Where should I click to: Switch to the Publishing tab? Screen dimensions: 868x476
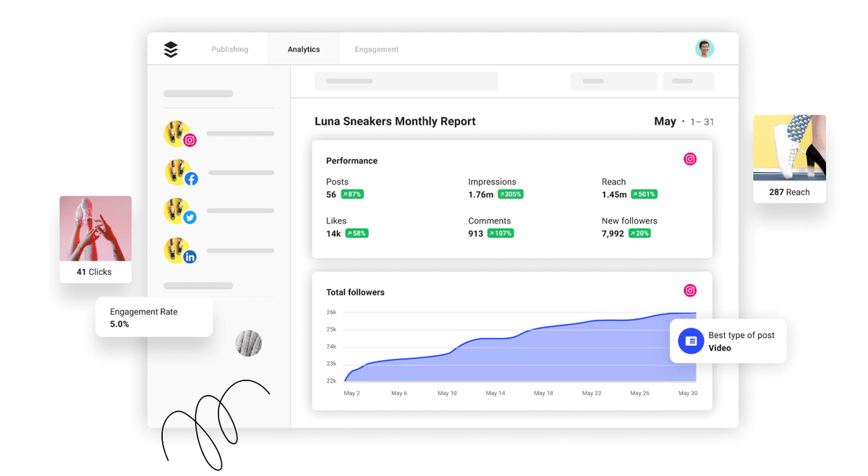(x=229, y=49)
